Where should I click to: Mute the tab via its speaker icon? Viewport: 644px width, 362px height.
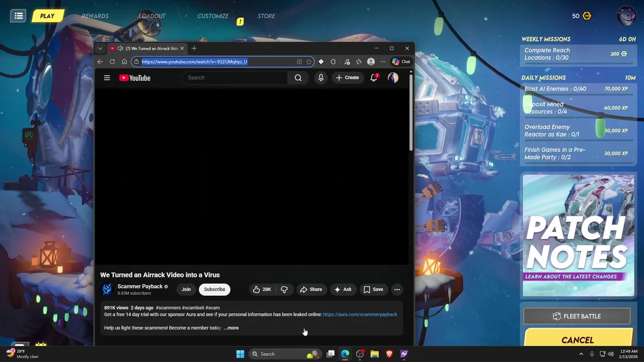pos(120,48)
